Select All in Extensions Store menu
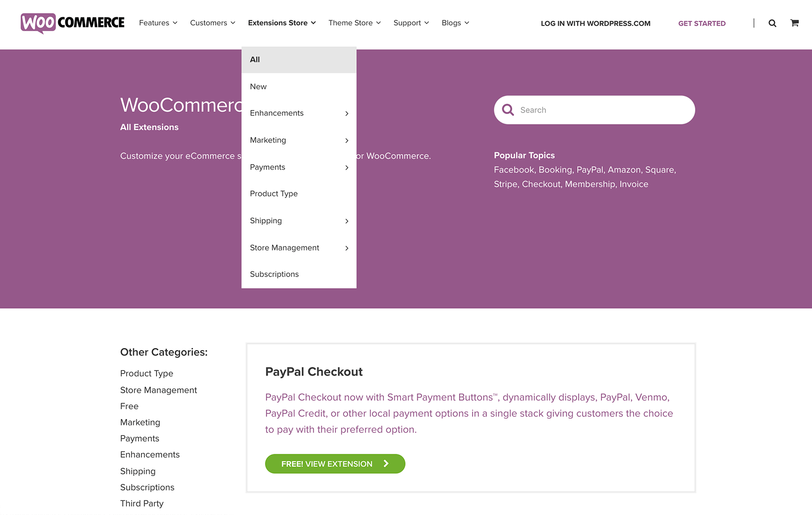 point(299,60)
